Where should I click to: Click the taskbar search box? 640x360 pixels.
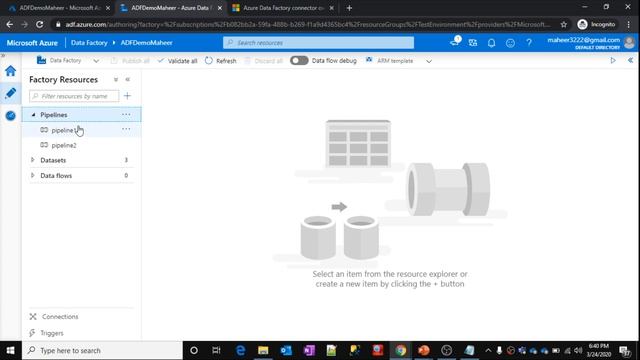coord(102,351)
